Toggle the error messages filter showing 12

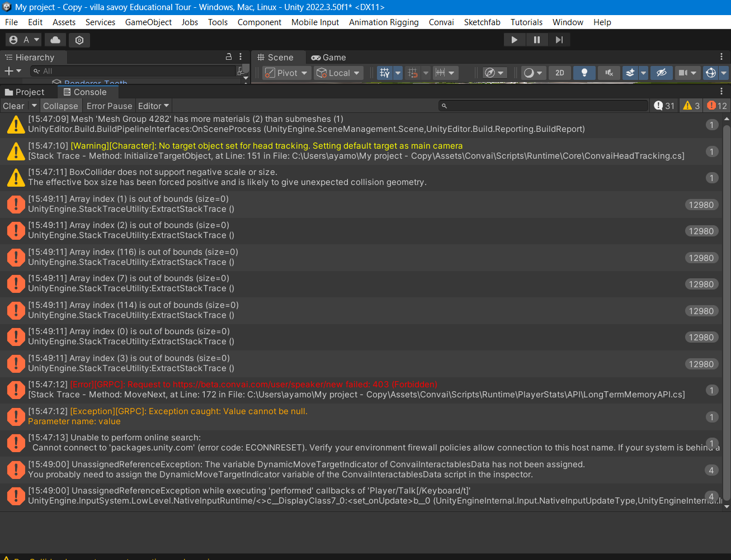716,106
